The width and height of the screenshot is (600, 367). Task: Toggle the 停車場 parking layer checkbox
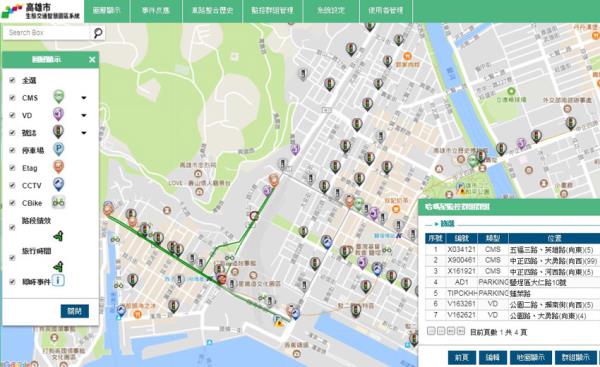point(12,150)
